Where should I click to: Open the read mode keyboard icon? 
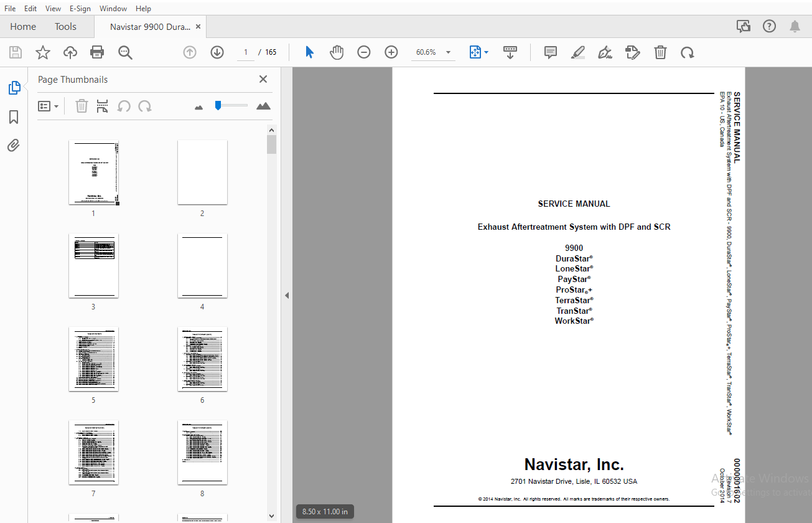510,52
